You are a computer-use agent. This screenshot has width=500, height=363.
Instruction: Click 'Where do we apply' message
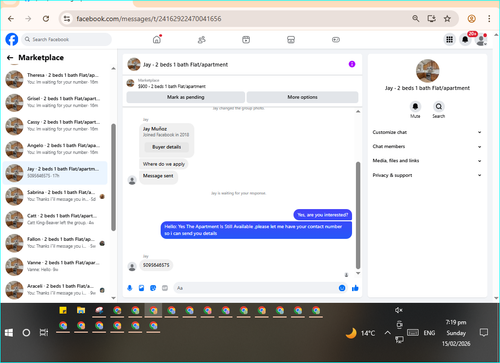(x=164, y=164)
